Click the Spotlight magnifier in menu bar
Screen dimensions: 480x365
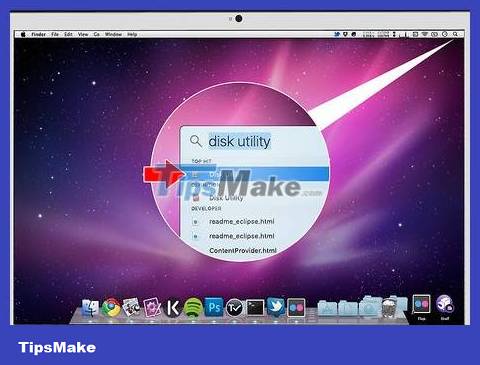(x=455, y=34)
